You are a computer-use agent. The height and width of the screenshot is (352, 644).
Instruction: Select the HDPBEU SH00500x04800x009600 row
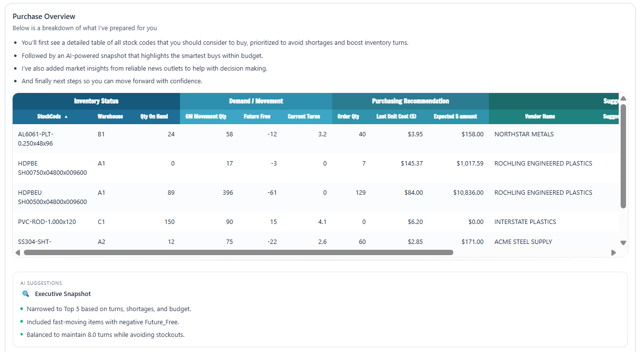click(195, 197)
